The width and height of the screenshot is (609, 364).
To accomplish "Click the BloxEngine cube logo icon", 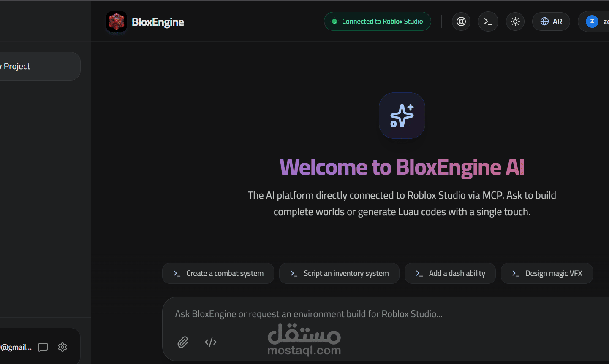I will coord(117,22).
